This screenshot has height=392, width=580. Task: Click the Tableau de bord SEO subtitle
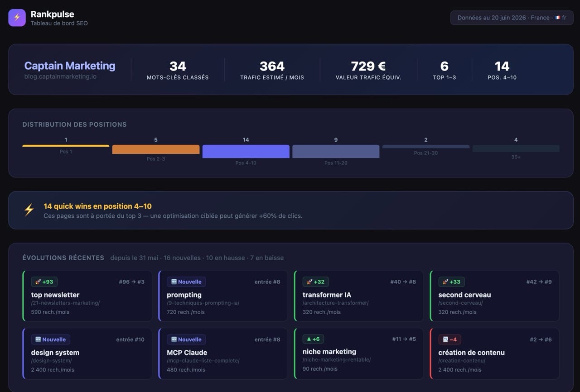59,23
